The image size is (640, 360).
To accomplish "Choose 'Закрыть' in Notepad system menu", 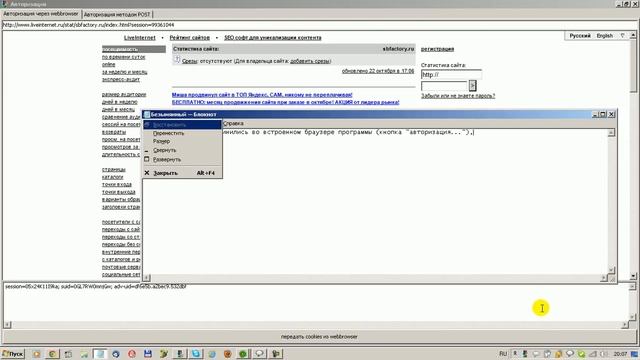I will click(x=182, y=173).
